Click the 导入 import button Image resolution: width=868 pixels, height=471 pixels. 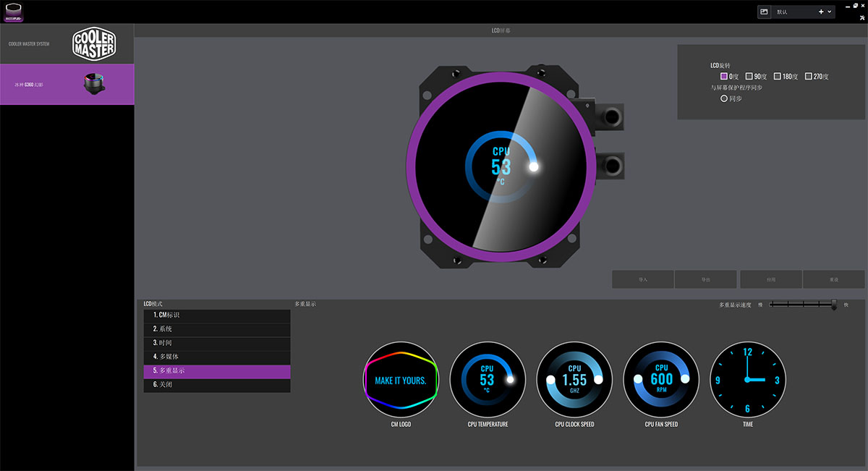[643, 279]
